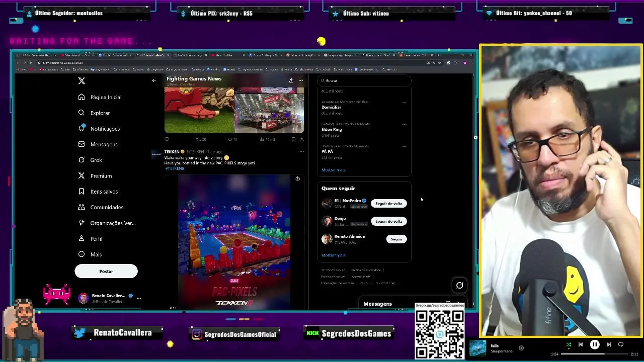Click the Último PIX dollar icon
Screen dimensions: 644x362
[x=184, y=14]
